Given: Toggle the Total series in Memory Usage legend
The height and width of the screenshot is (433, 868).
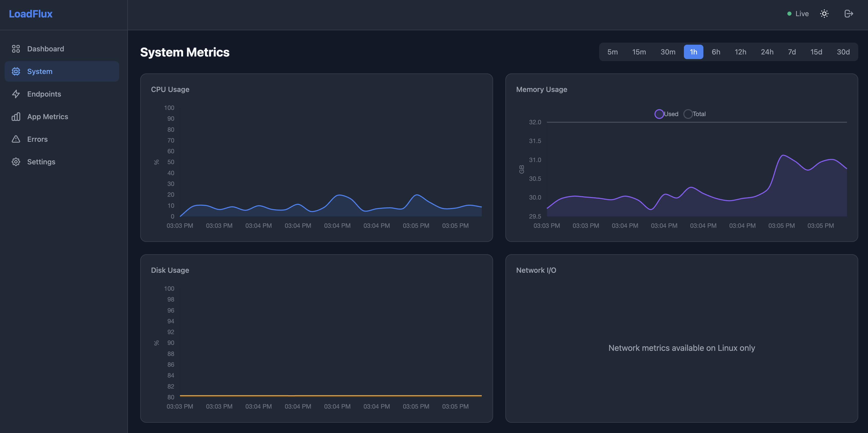Looking at the screenshot, I should click(x=695, y=114).
